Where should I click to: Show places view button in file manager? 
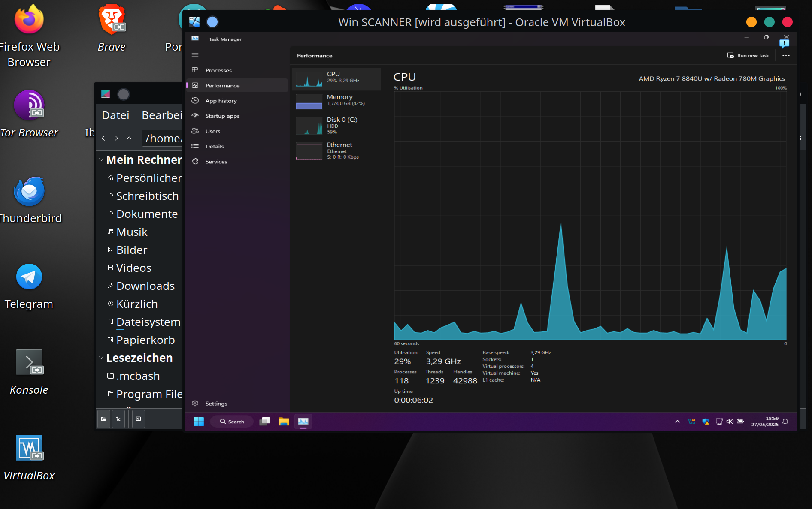point(103,419)
